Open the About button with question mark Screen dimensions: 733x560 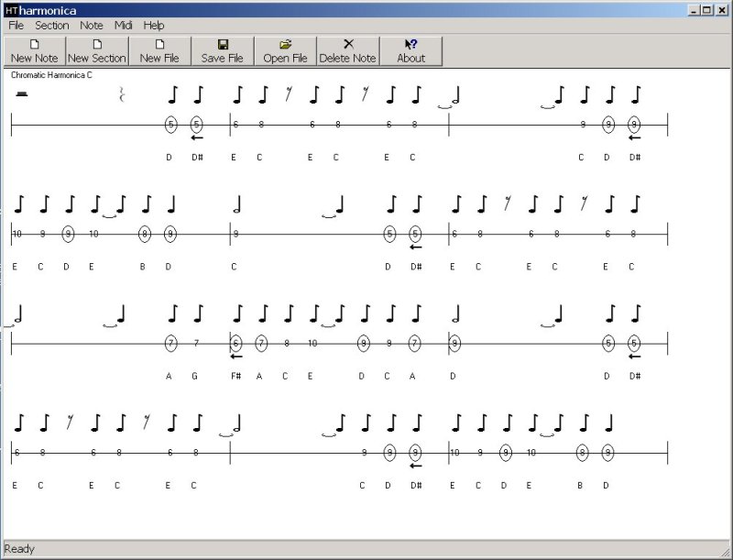(x=410, y=51)
